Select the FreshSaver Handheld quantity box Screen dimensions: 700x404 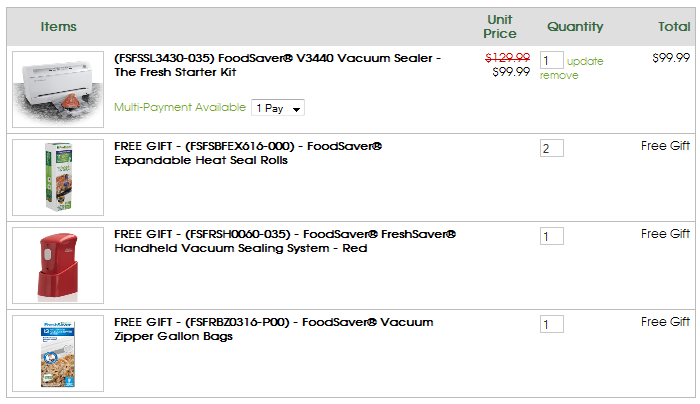click(551, 236)
